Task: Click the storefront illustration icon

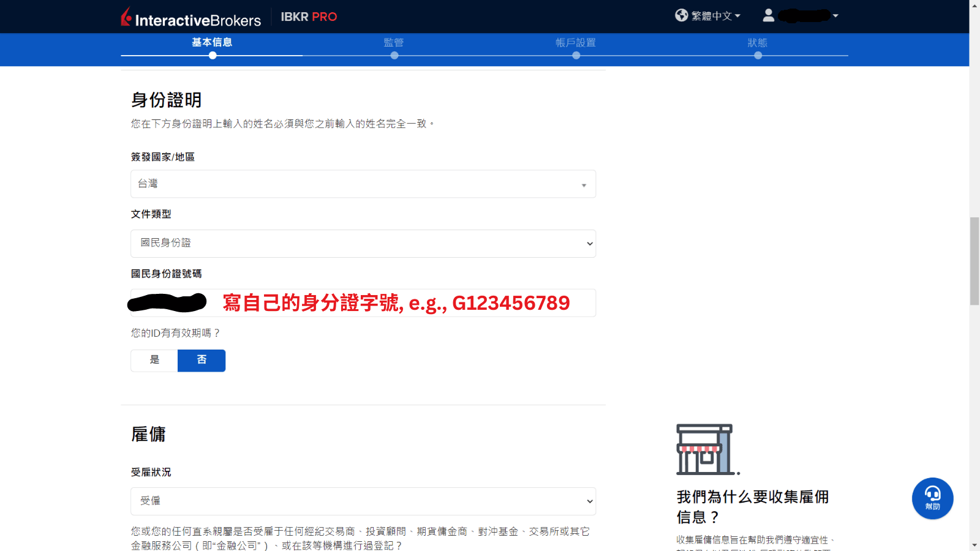Action: tap(703, 450)
